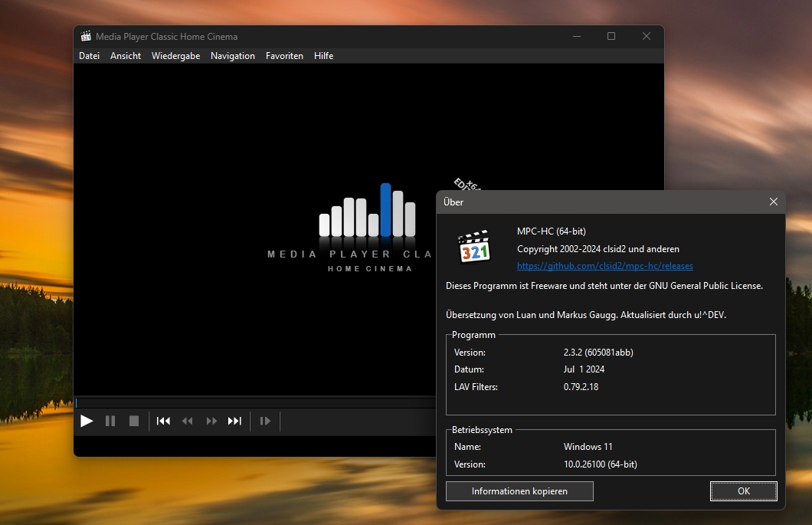Viewport: 812px width, 525px height.
Task: Click the MPC-HC 321 clapperboard icon
Action: click(474, 247)
